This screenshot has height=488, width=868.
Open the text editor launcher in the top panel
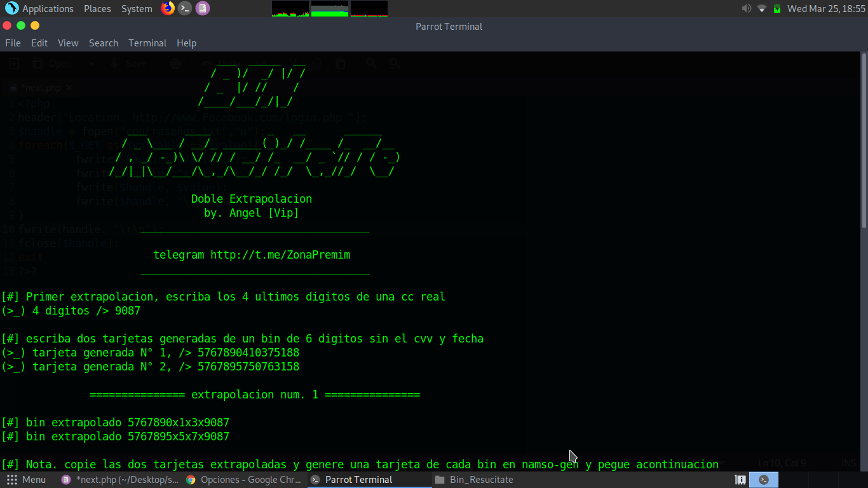(x=202, y=8)
